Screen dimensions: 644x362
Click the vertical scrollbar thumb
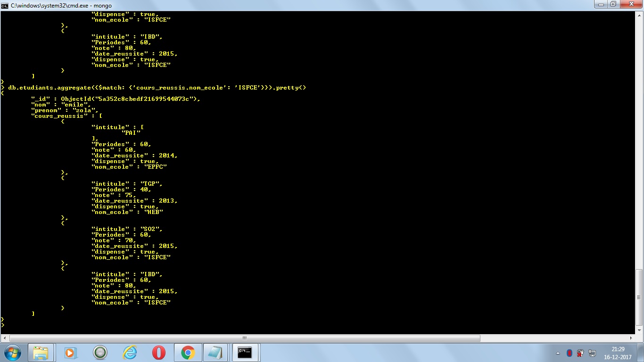coord(639,297)
